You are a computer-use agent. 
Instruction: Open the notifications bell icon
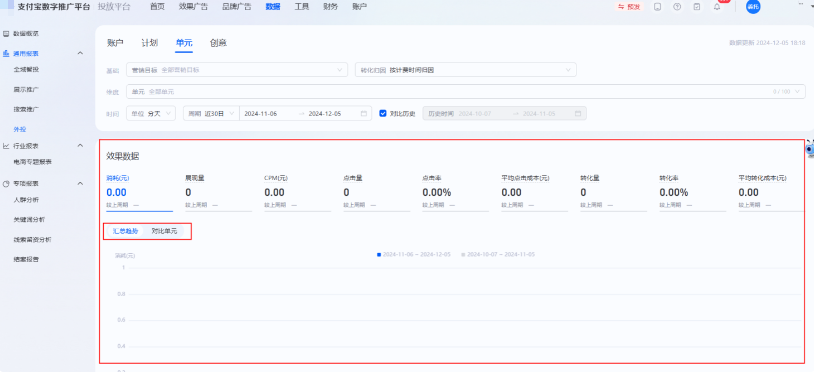coord(717,7)
